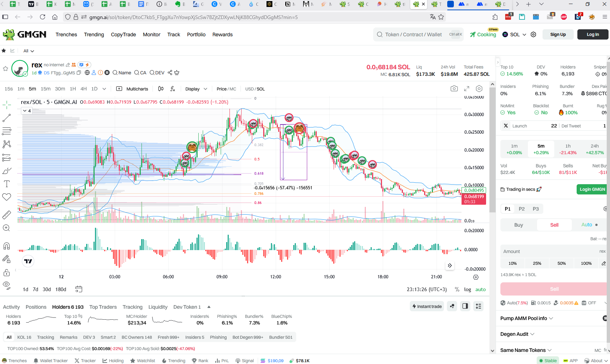Activate the chart zoom-in tool

point(7,228)
